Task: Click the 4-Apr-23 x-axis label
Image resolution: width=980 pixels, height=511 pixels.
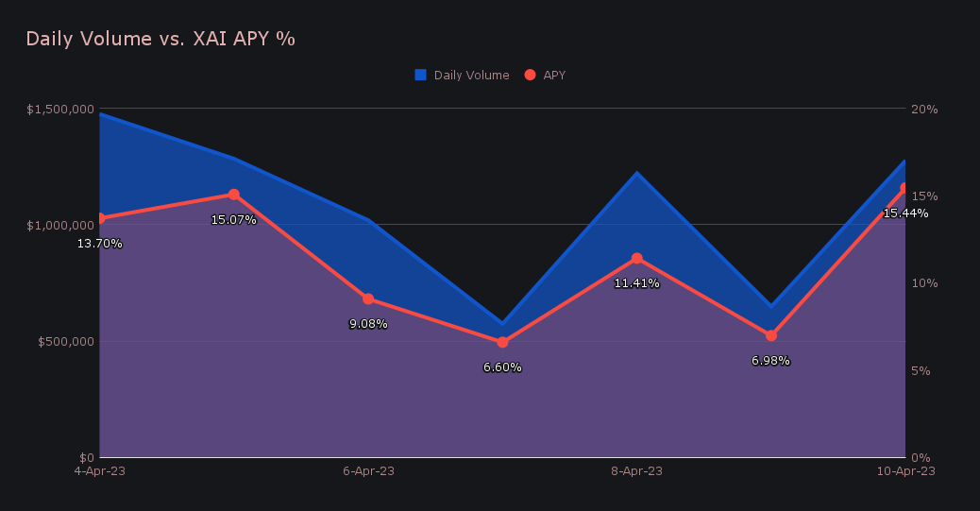Action: (x=100, y=470)
